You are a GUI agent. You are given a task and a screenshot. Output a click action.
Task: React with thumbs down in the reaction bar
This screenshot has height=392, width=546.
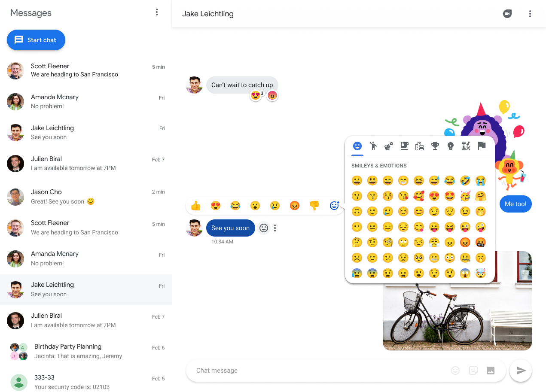coord(314,206)
